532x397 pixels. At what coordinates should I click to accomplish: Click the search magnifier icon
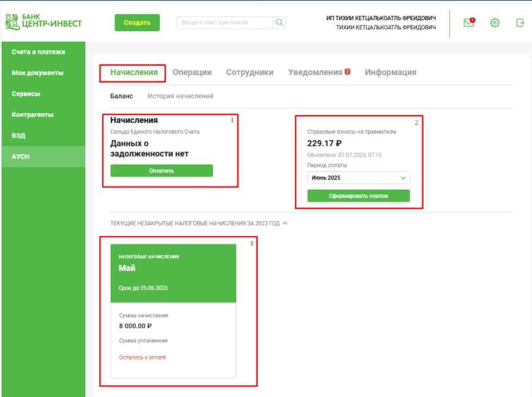pos(279,23)
